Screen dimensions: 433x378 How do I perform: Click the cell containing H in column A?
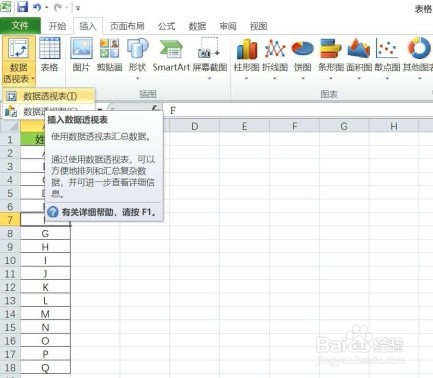[45, 247]
